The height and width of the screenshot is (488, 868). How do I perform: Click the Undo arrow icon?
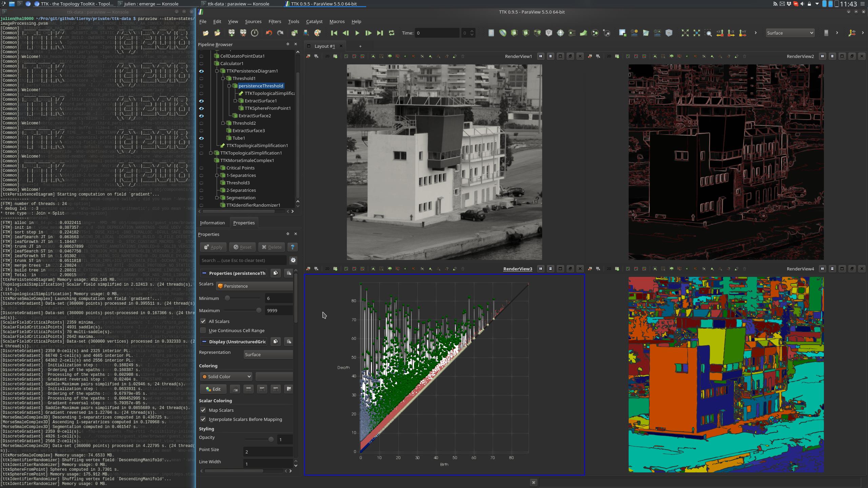click(269, 33)
